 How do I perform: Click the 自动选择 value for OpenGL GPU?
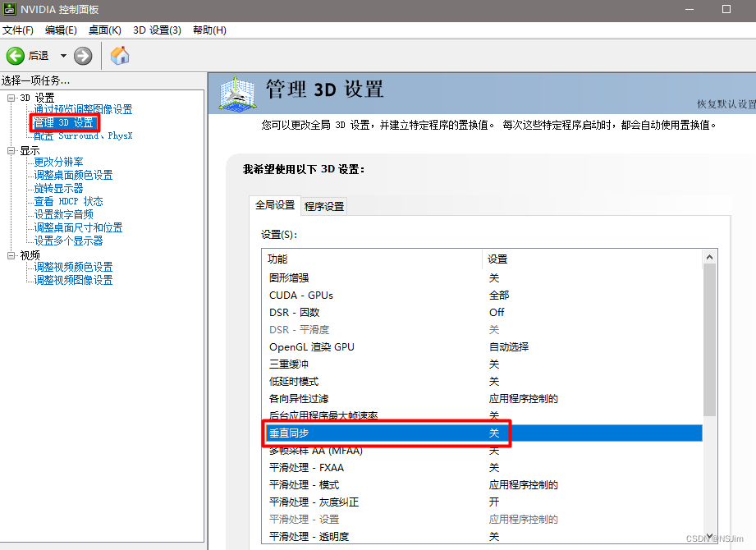[x=509, y=347]
